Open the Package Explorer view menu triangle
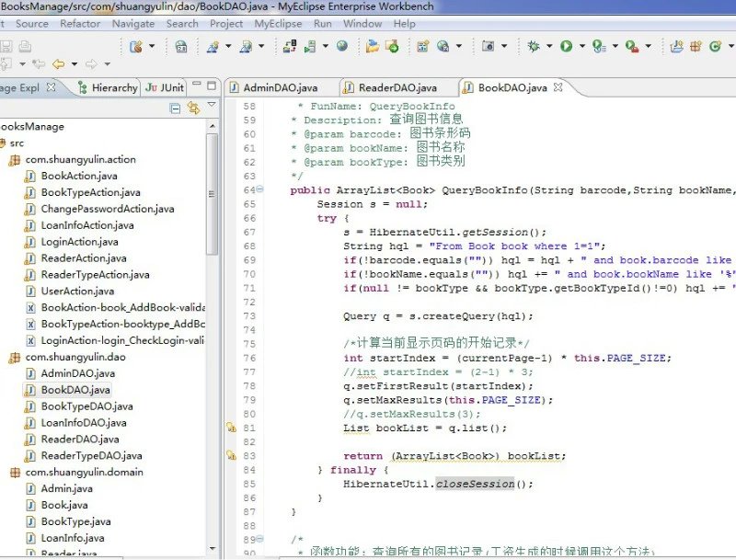Viewport: 736px width, 560px height. [x=212, y=105]
